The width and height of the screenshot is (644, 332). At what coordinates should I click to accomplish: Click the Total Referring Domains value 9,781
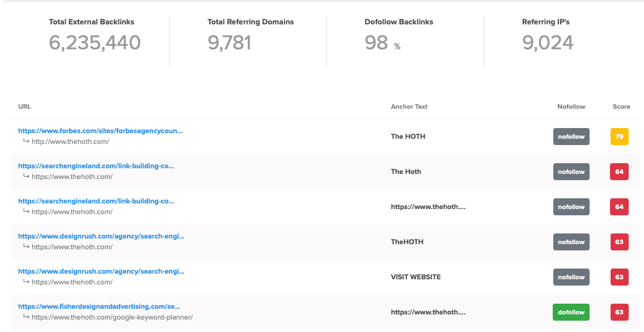pyautogui.click(x=229, y=42)
